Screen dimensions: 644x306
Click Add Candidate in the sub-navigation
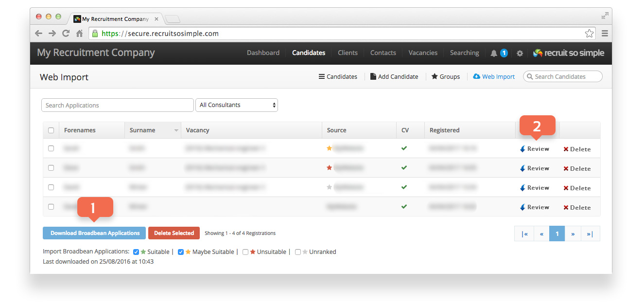[394, 77]
